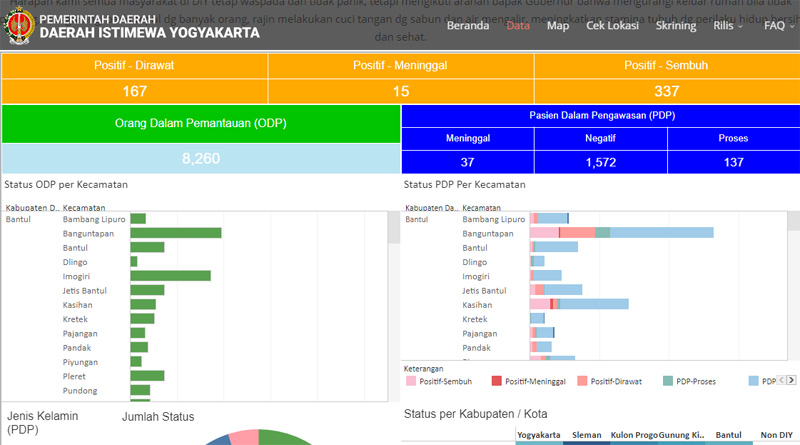Click the 15 Positif Meninggal value
The image size is (800, 445).
pyautogui.click(x=401, y=91)
